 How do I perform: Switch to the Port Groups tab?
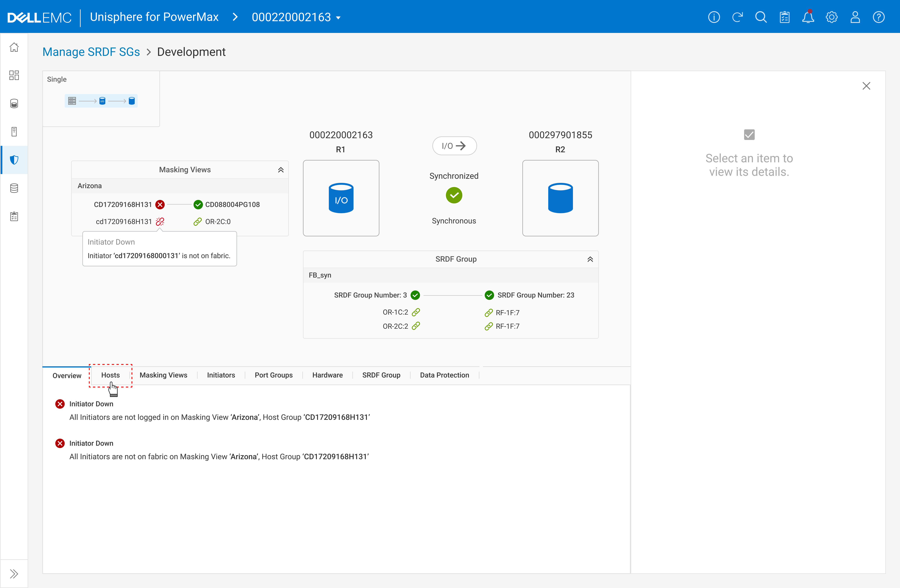[273, 375]
